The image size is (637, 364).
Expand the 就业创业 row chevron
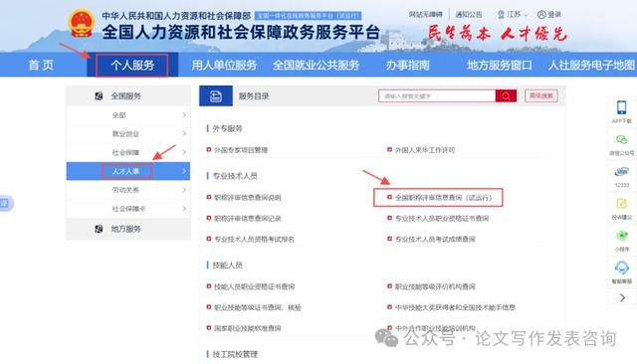coord(184,133)
